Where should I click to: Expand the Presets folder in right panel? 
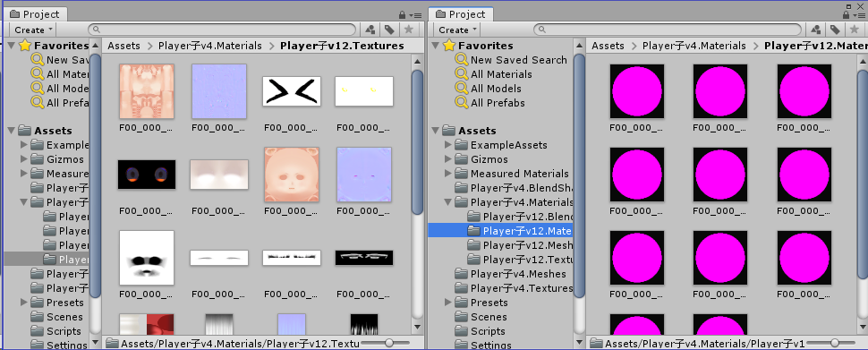pyautogui.click(x=447, y=303)
